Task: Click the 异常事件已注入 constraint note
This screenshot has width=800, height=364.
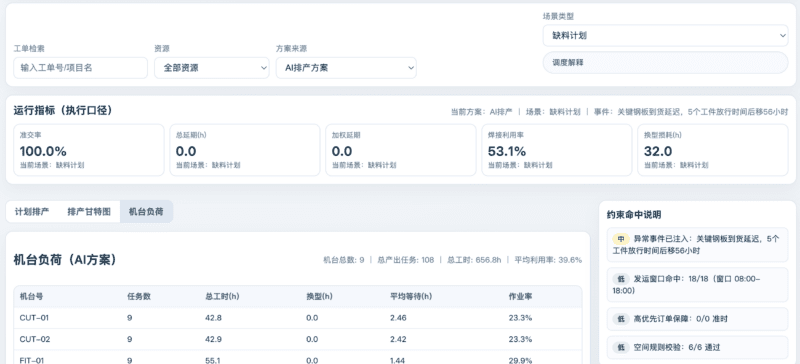Action: (697, 245)
